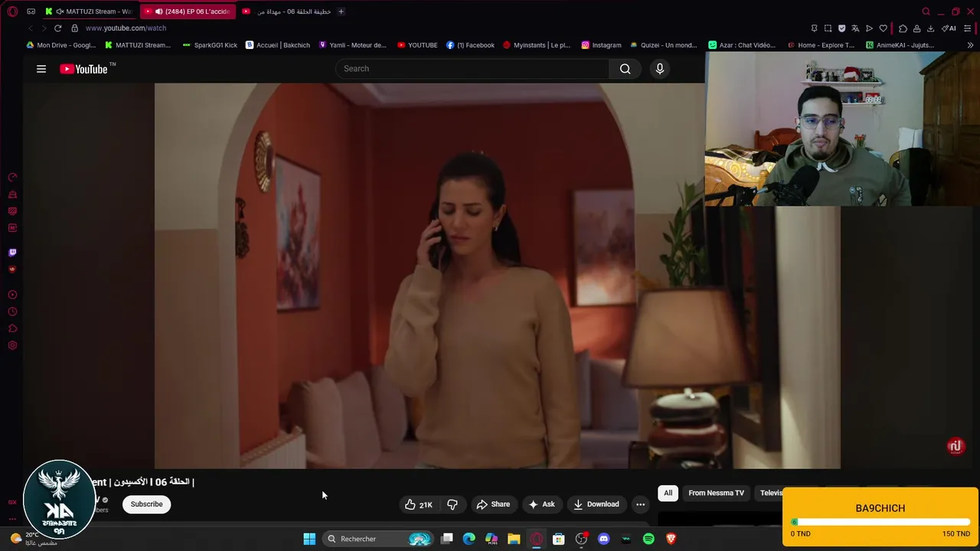The image size is (980, 551).
Task: Open the Windows Start menu
Action: coord(309,539)
